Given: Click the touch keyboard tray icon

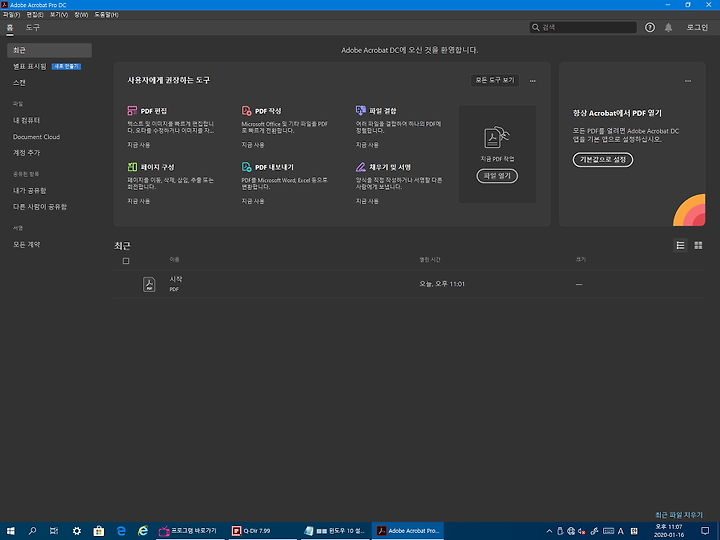Looking at the screenshot, I should [608, 531].
